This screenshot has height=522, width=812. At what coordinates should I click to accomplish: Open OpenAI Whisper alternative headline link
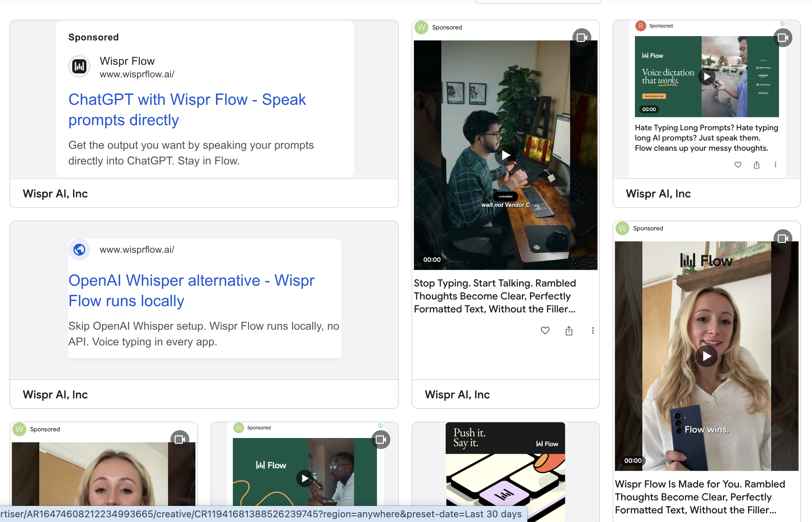click(x=191, y=290)
